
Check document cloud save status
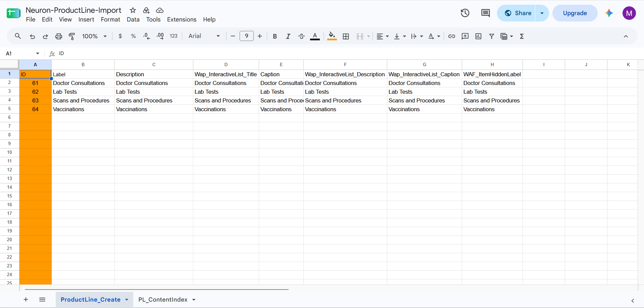(160, 10)
